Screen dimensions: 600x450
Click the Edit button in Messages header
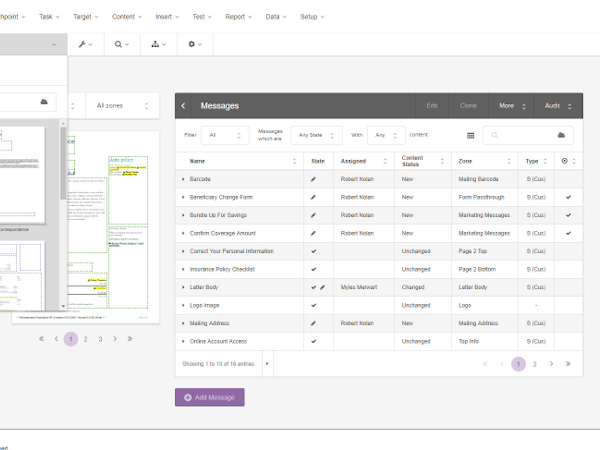(x=432, y=106)
